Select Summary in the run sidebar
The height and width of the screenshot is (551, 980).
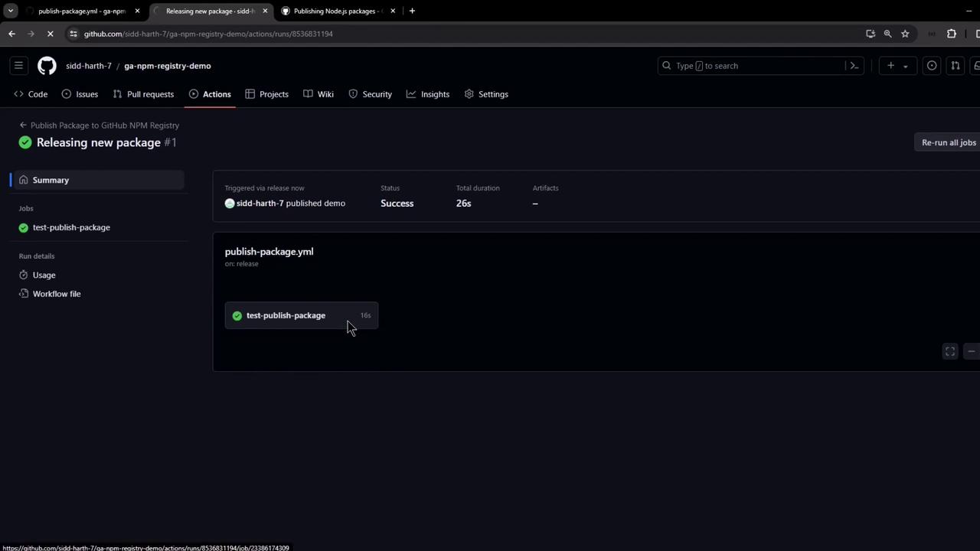click(97, 180)
